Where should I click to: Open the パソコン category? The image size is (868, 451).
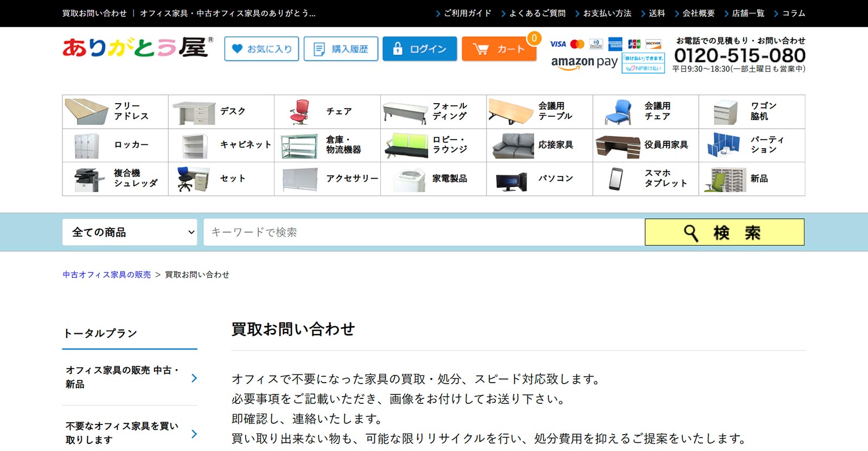click(x=540, y=179)
